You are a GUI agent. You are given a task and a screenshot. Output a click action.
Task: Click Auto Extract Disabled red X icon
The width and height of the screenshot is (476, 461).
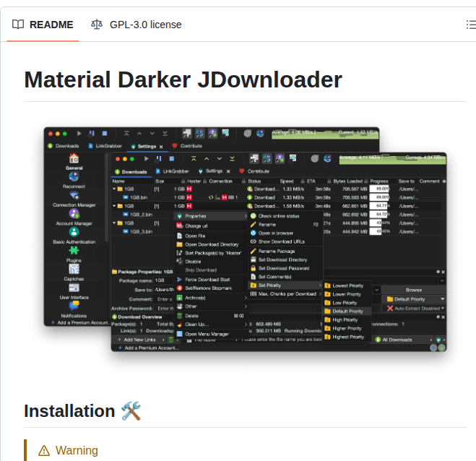[x=390, y=309]
